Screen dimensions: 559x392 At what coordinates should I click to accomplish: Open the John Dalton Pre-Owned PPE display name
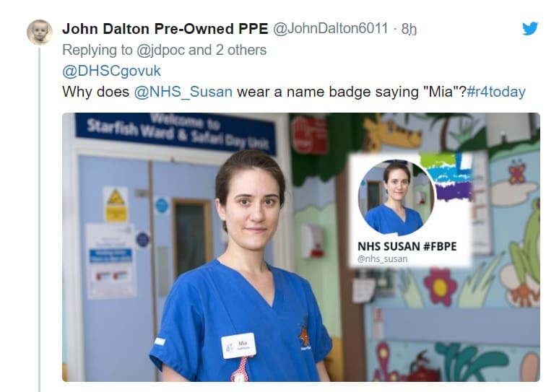click(x=165, y=29)
